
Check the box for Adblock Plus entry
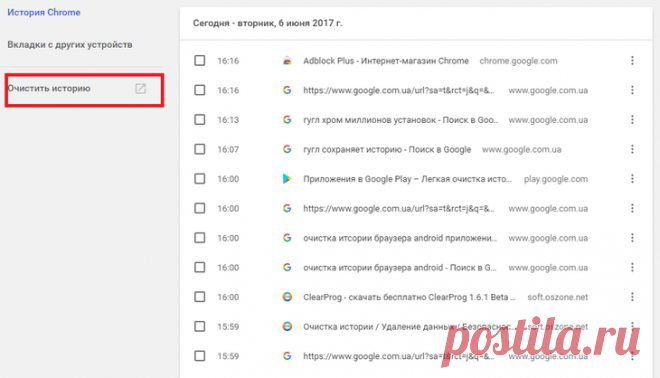tap(200, 61)
